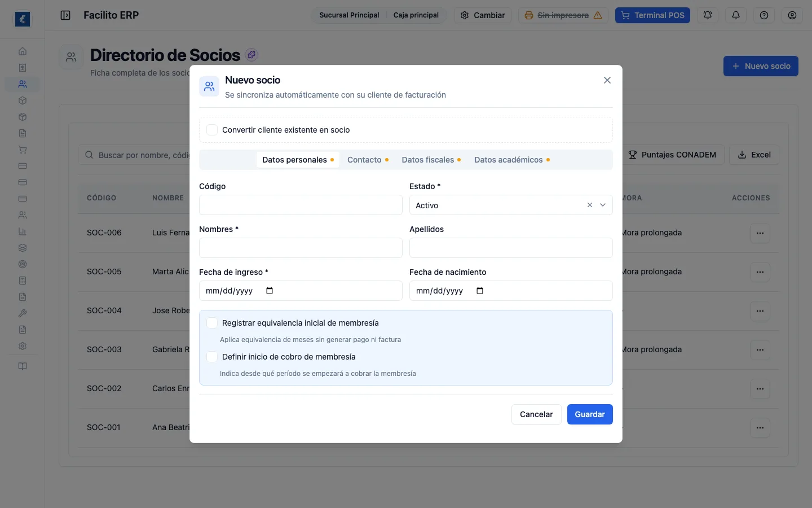Clear the Activo value with the x icon
812x508 pixels.
[x=590, y=205]
